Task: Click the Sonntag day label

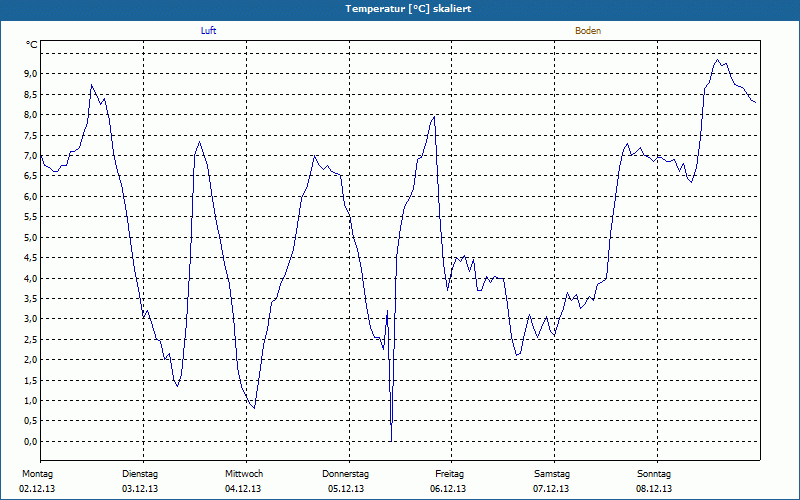Action: point(654,474)
